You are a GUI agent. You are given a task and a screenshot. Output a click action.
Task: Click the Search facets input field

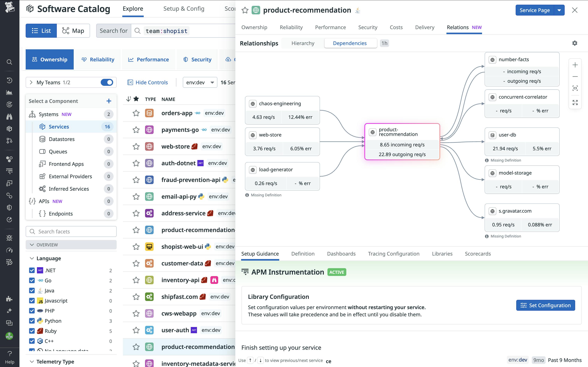[x=71, y=231]
